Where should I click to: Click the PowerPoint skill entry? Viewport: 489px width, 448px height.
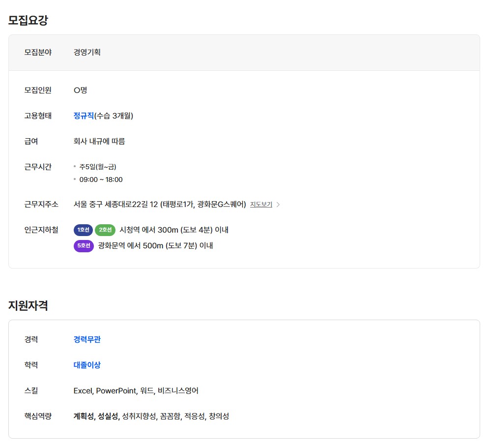pyautogui.click(x=116, y=391)
